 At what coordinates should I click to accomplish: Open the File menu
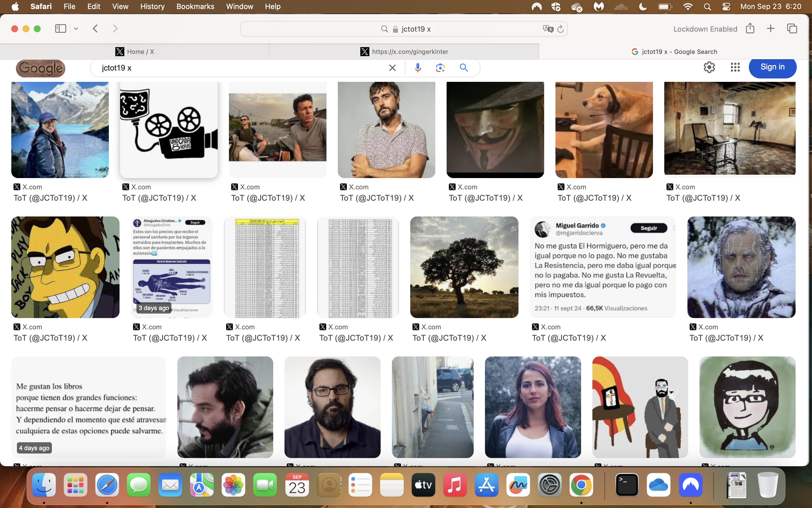(69, 6)
